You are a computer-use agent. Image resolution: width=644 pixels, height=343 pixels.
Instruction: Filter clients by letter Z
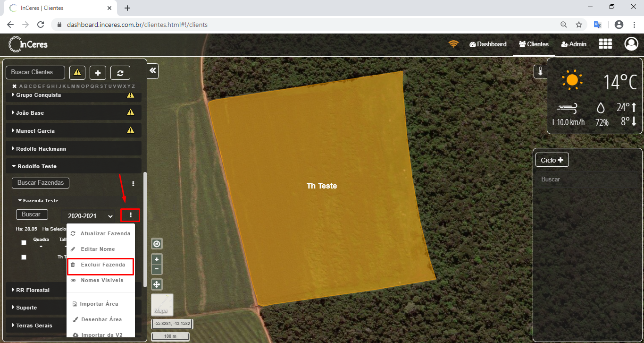[134, 86]
